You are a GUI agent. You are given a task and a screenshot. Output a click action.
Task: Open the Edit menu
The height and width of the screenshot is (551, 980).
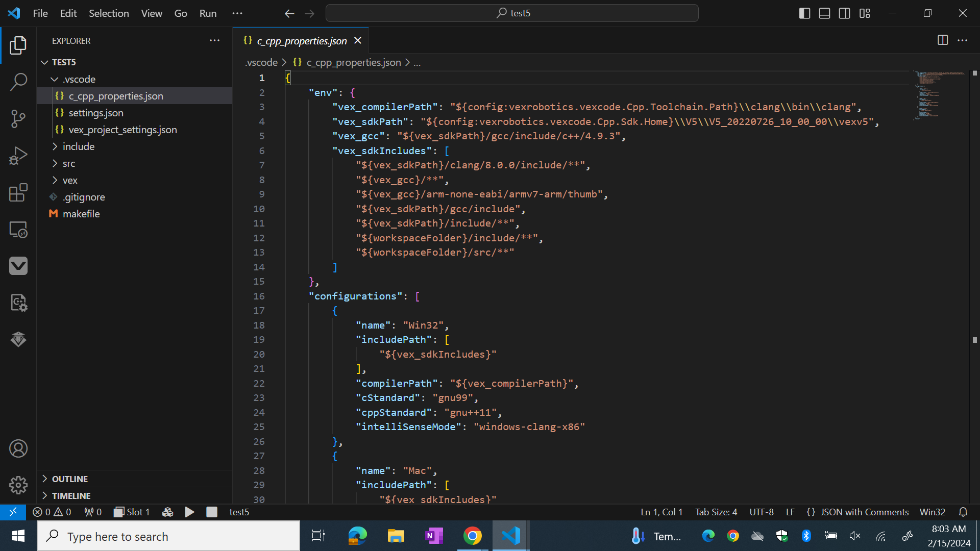[x=68, y=13]
